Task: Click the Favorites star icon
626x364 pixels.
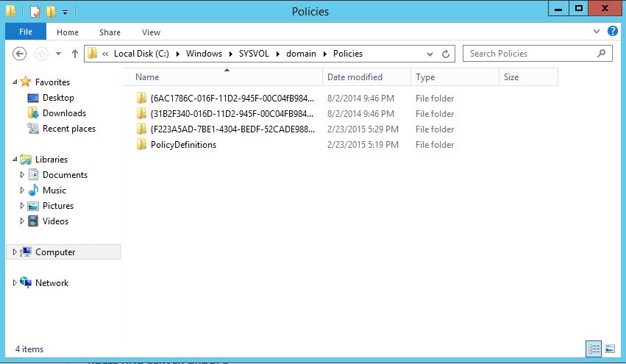Action: (x=26, y=82)
